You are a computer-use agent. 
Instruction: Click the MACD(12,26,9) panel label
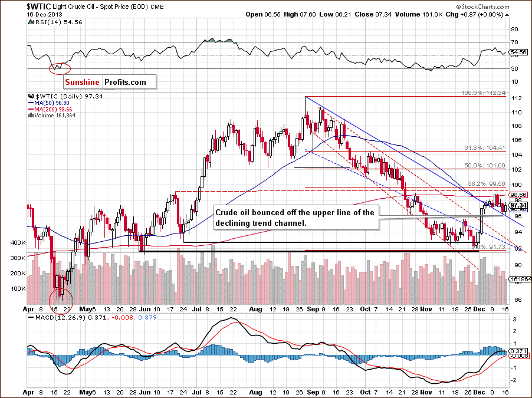pos(60,318)
